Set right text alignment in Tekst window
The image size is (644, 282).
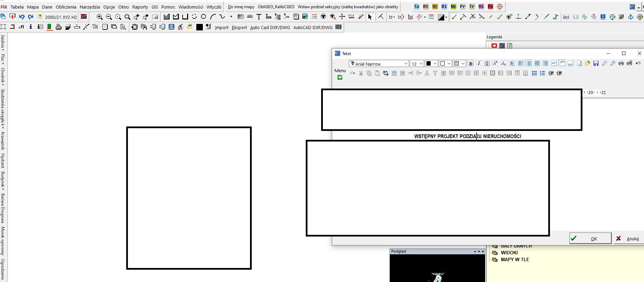(x=546, y=64)
